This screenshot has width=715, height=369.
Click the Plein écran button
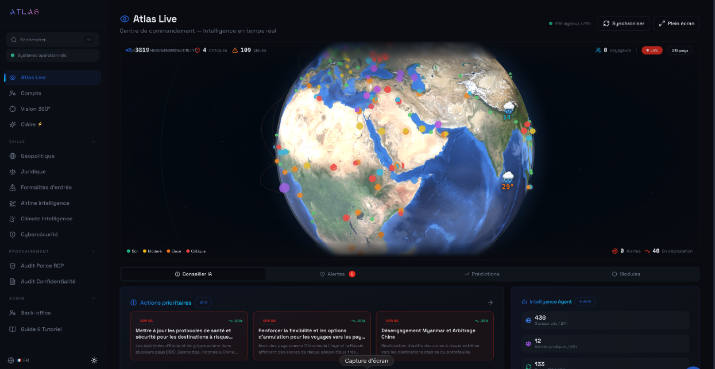pos(676,23)
